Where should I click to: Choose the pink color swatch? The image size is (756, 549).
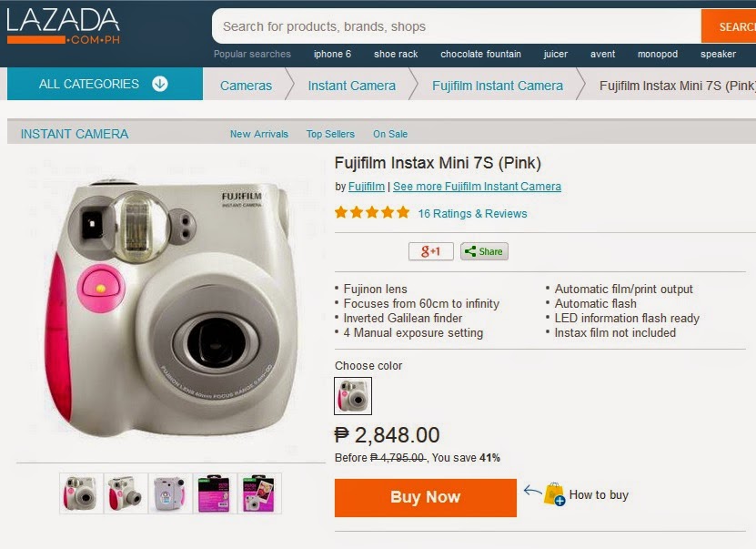tap(353, 396)
